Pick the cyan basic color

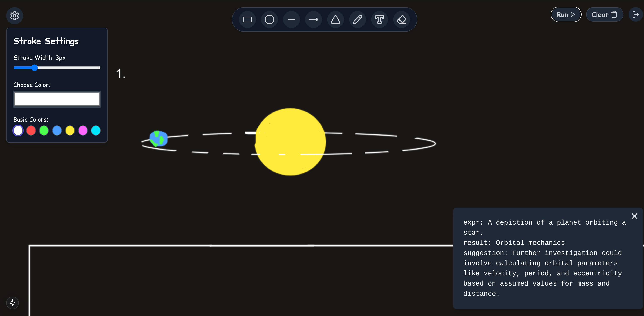coord(96,131)
